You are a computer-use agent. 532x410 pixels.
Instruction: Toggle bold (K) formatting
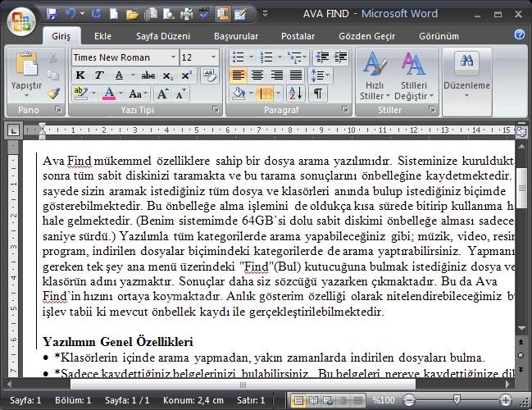[x=80, y=75]
